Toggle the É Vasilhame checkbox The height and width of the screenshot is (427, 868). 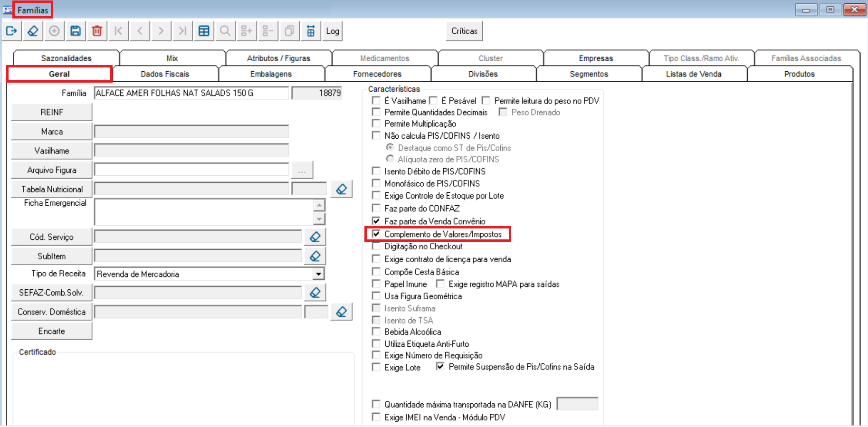376,100
